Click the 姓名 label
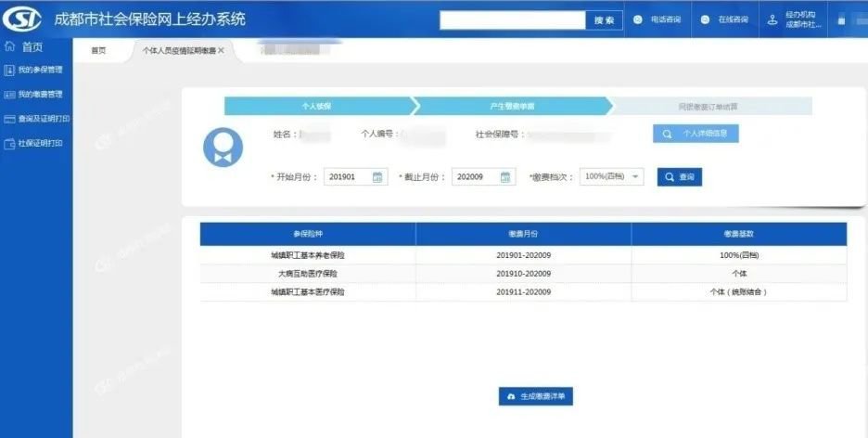 286,134
